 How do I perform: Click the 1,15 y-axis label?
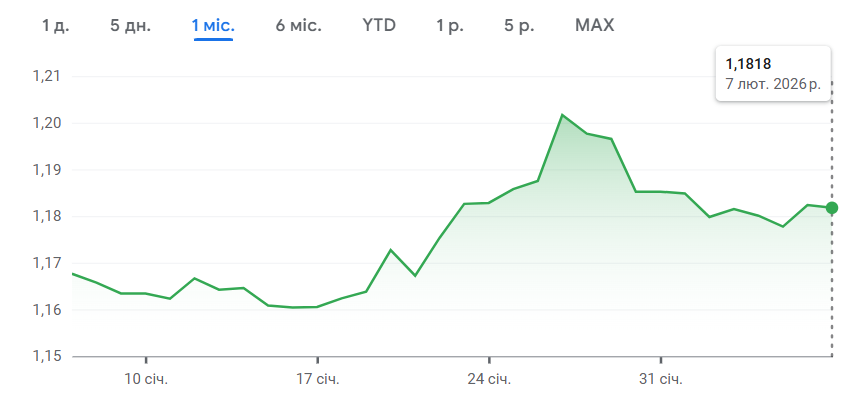click(x=46, y=357)
